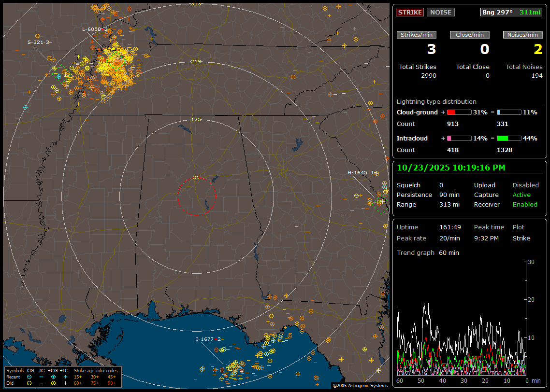Click the recent -CG cyan symbol in legend

click(x=29, y=377)
